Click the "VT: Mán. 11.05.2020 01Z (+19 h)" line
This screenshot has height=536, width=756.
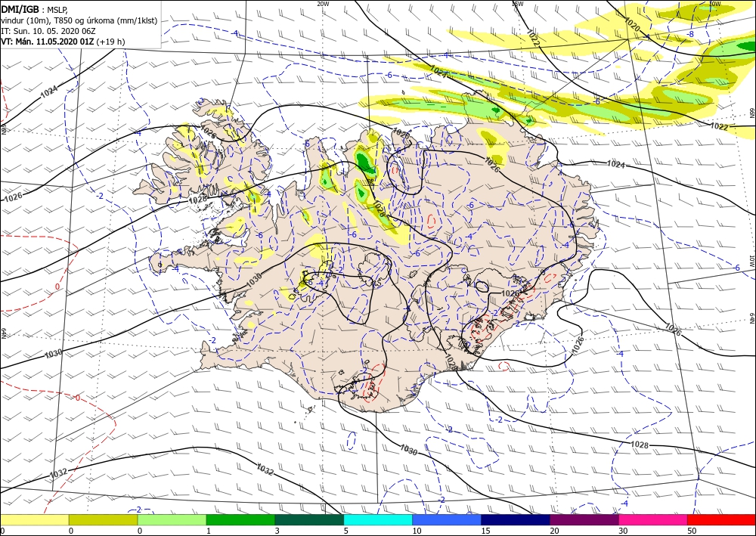[63, 42]
